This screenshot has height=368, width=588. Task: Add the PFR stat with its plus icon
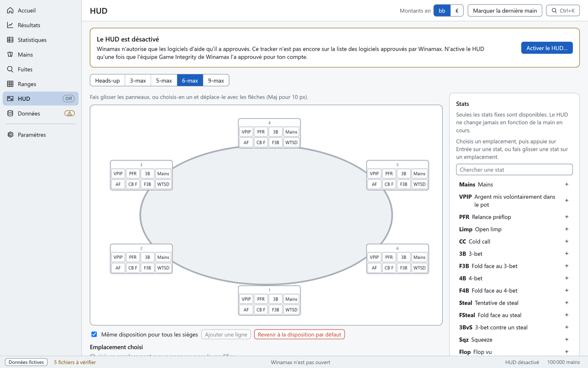click(x=567, y=217)
